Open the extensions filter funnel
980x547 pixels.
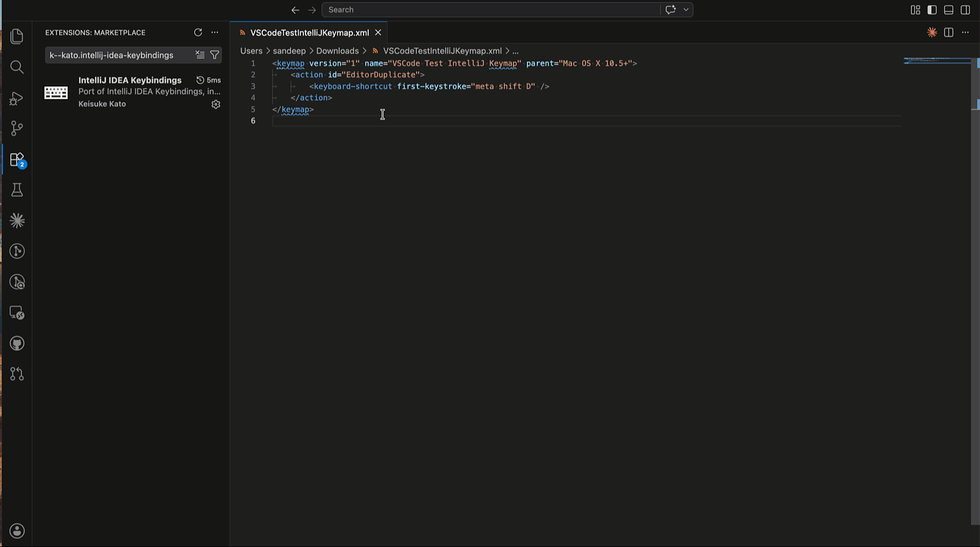coord(215,55)
